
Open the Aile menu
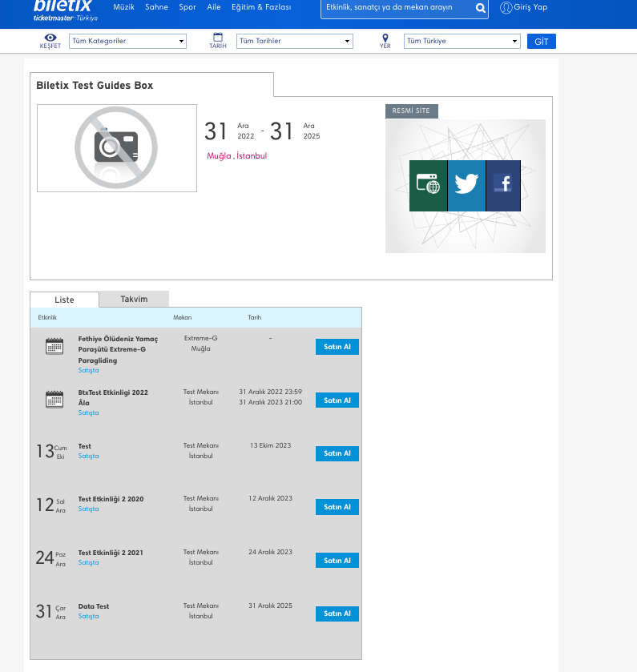click(x=214, y=7)
